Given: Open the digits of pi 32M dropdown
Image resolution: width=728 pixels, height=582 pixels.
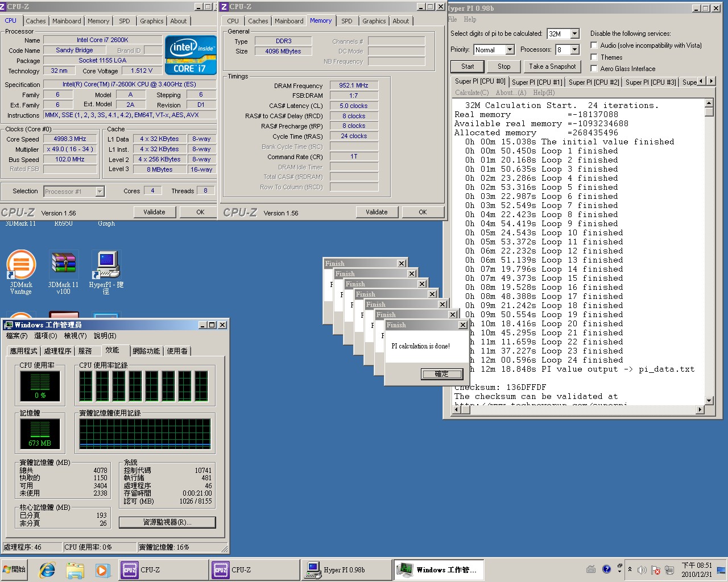Looking at the screenshot, I should point(574,34).
